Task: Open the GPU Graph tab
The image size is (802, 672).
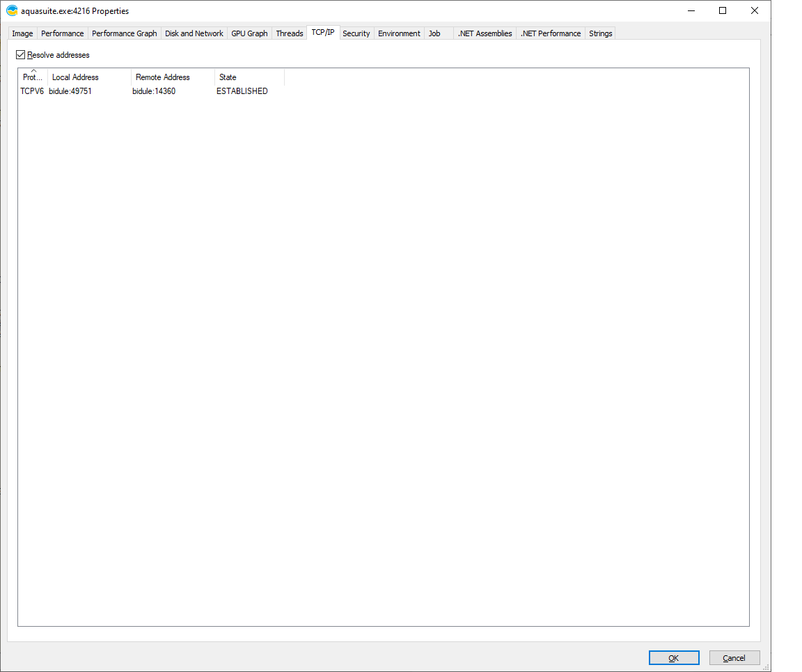Action: point(250,33)
